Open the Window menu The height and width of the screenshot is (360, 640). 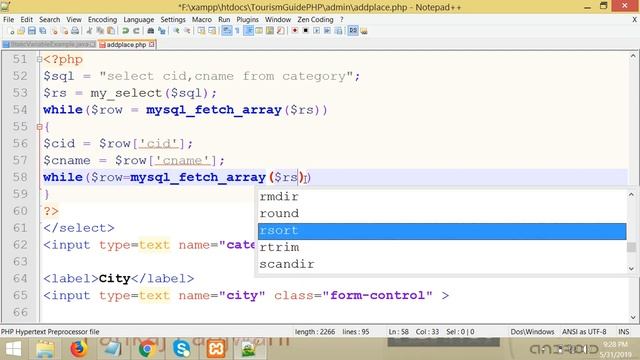tap(278, 20)
